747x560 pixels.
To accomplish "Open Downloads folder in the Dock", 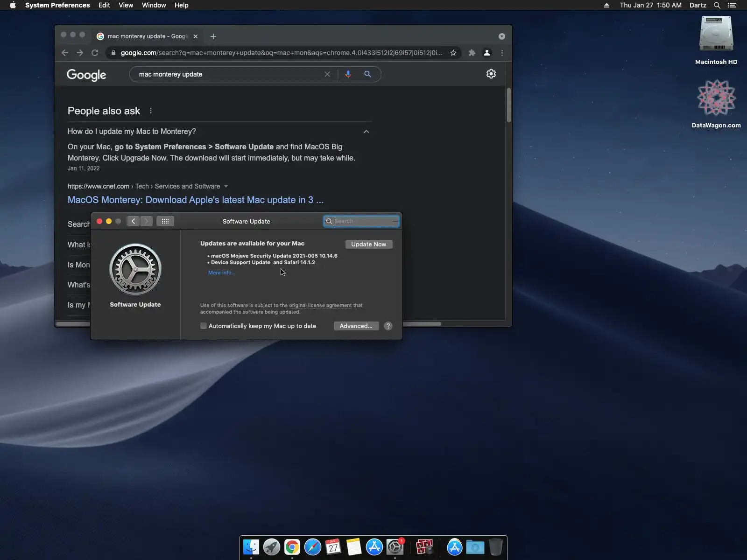I will (475, 547).
